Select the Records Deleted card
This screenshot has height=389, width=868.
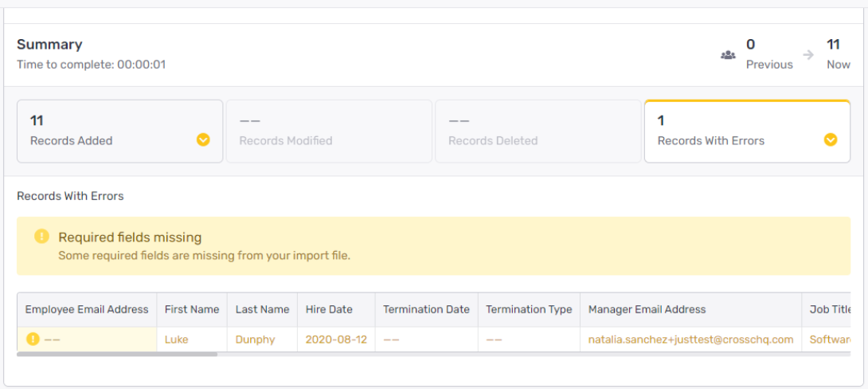tap(538, 132)
